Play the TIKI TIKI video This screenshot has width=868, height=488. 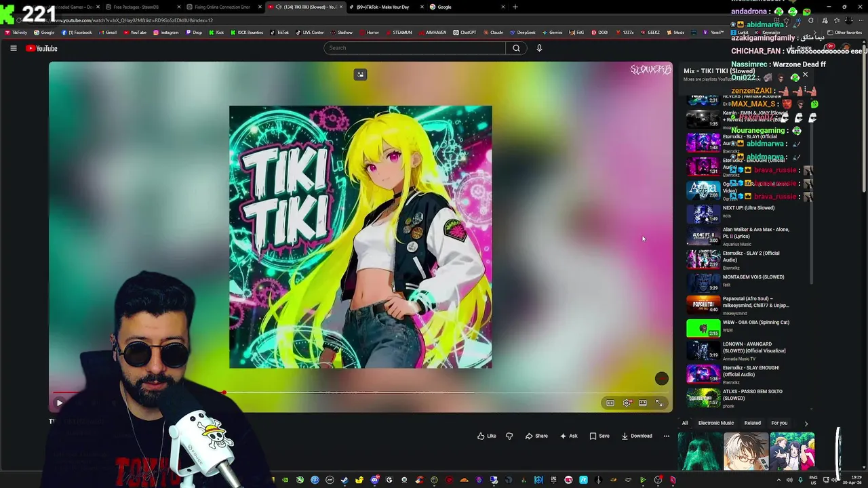tap(60, 403)
